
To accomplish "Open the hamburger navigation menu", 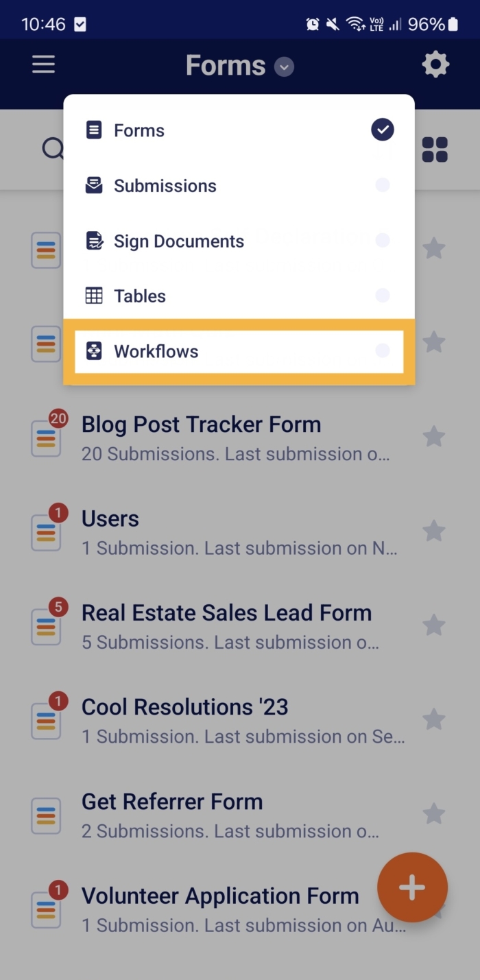I will [43, 65].
